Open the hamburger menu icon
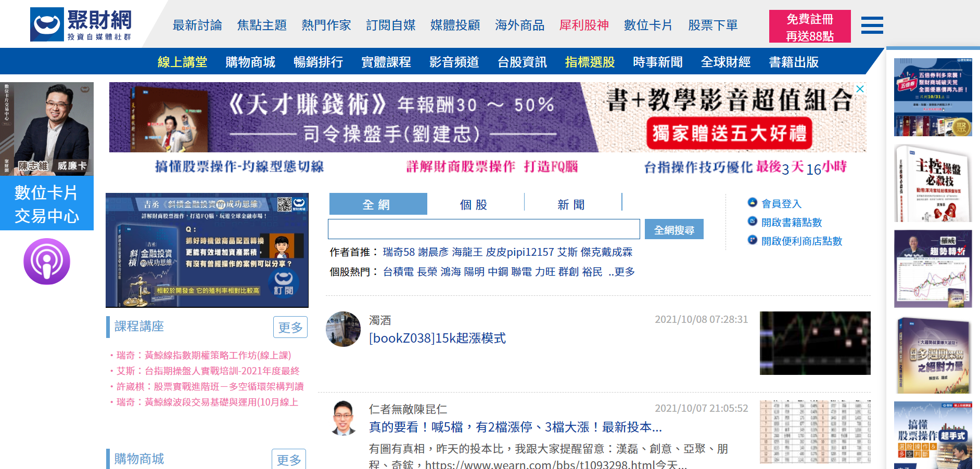 (872, 25)
